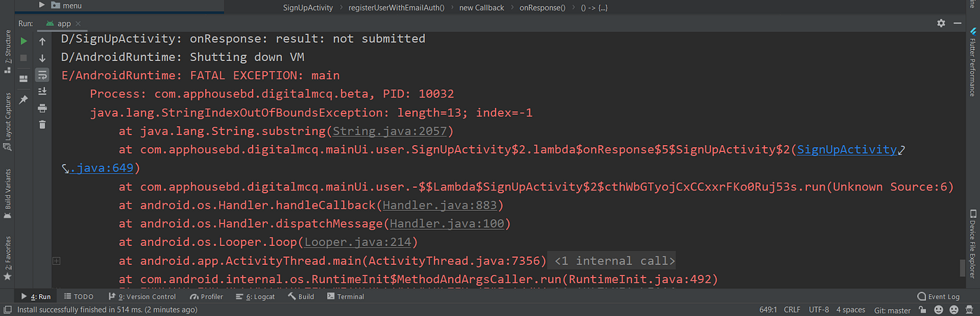Switch to the Logcat tool tab
Image resolution: width=980 pixels, height=316 pixels.
click(255, 296)
